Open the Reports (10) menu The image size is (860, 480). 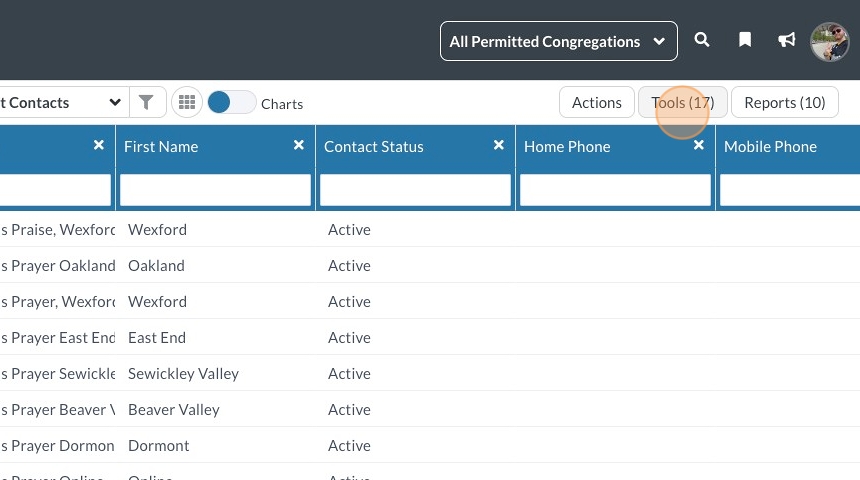point(785,102)
